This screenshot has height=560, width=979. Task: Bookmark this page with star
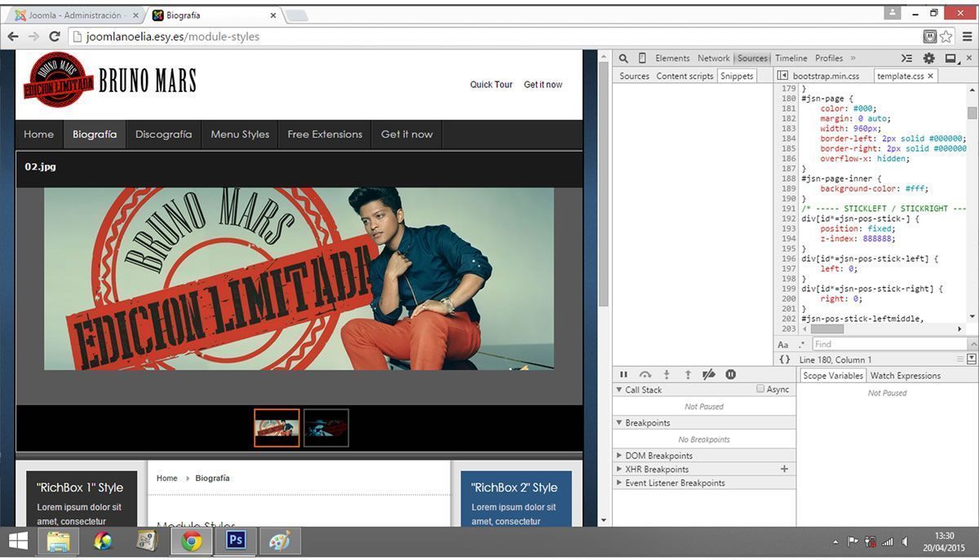click(946, 37)
